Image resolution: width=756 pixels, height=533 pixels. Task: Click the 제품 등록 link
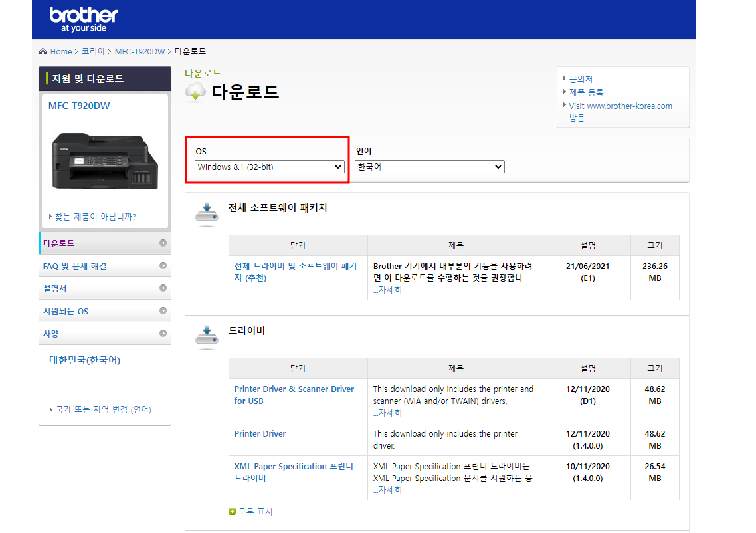tap(586, 92)
